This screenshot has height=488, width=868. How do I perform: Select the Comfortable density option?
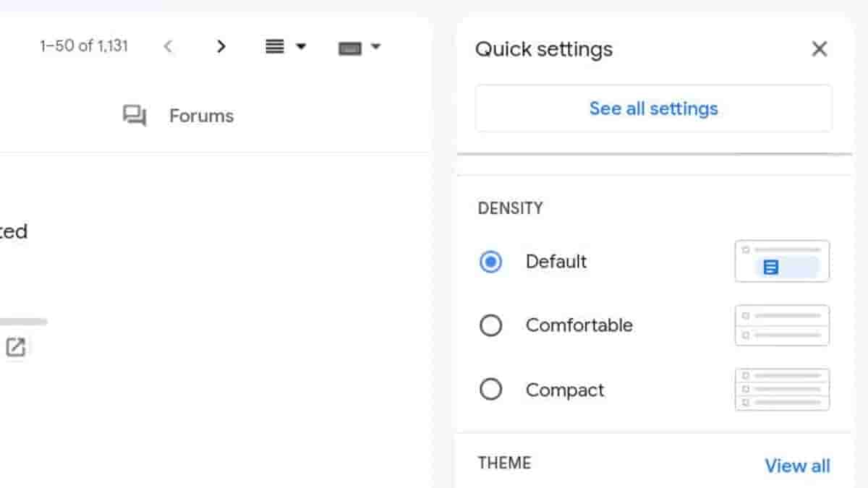click(491, 325)
